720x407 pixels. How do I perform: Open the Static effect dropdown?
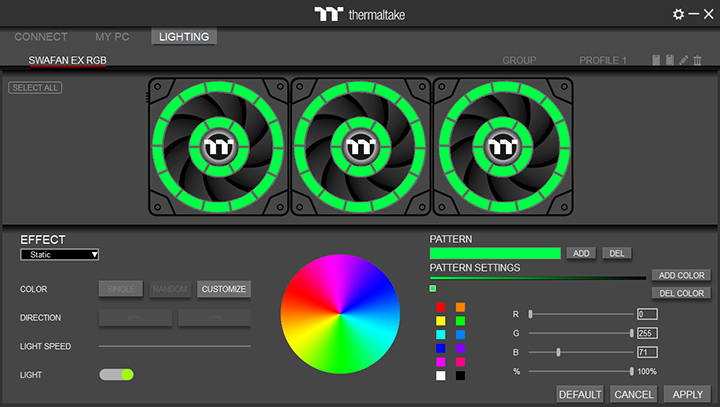point(60,255)
